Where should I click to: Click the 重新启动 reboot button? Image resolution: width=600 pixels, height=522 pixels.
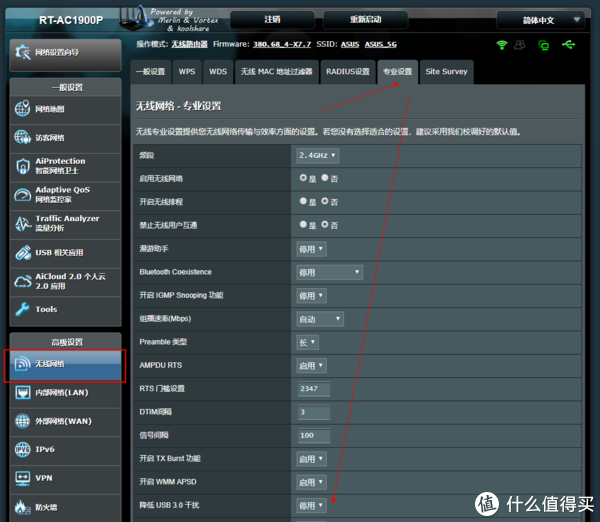pos(371,20)
